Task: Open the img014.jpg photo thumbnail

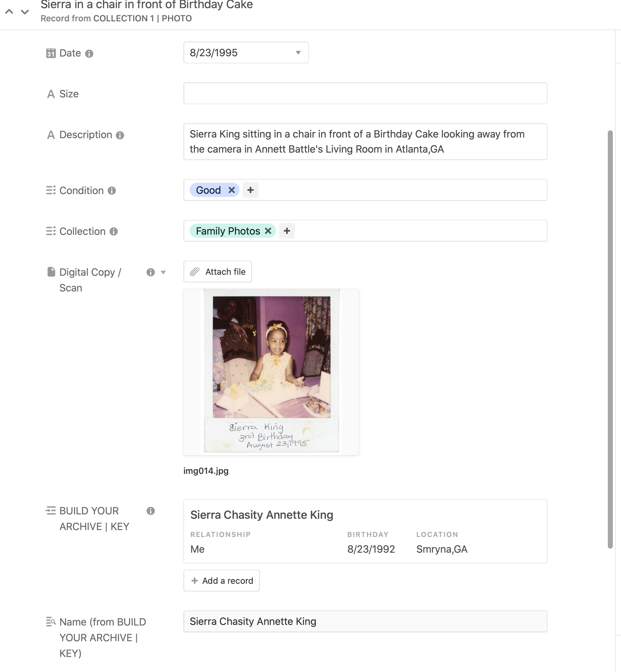Action: point(271,372)
